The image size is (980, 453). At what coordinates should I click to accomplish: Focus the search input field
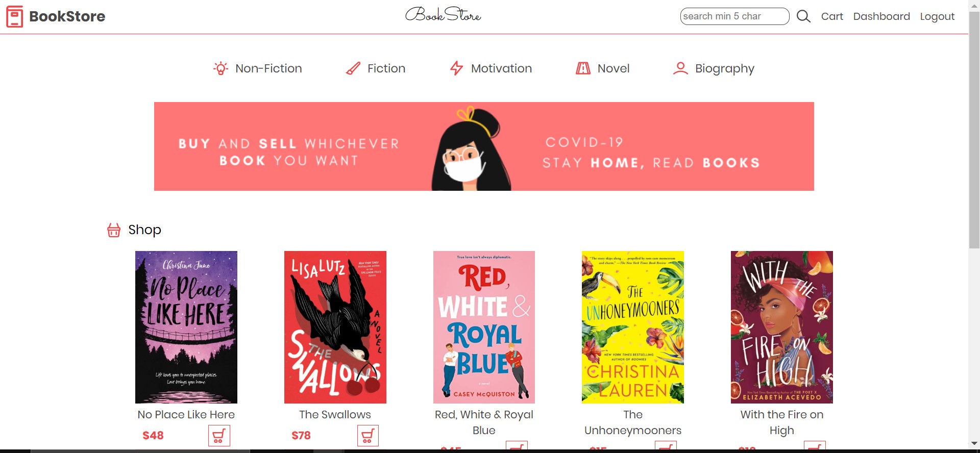click(734, 16)
